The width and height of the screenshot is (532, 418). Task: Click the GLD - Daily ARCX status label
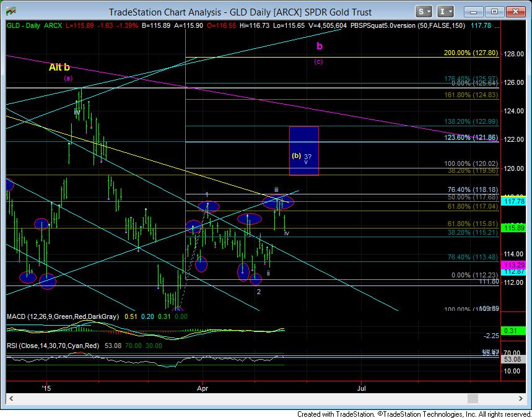click(34, 25)
